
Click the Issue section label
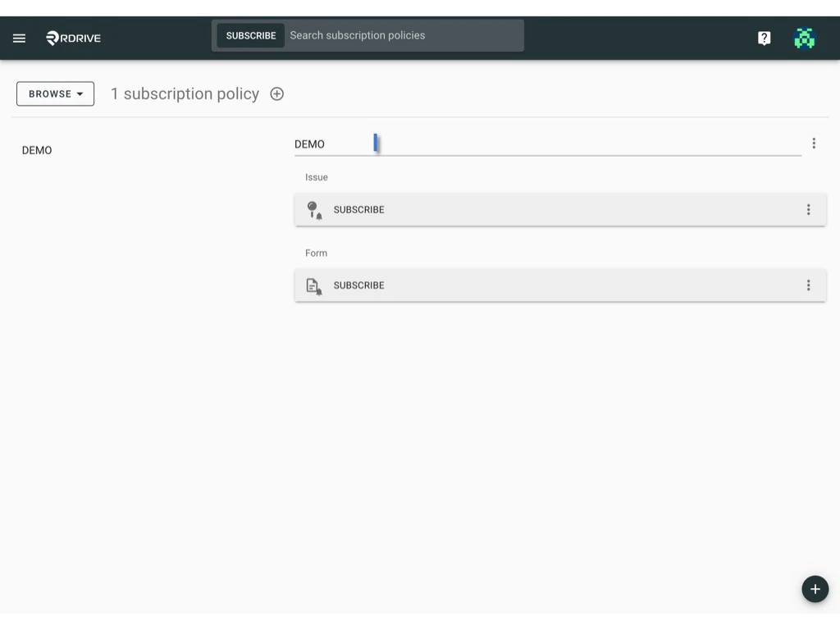coord(316,177)
